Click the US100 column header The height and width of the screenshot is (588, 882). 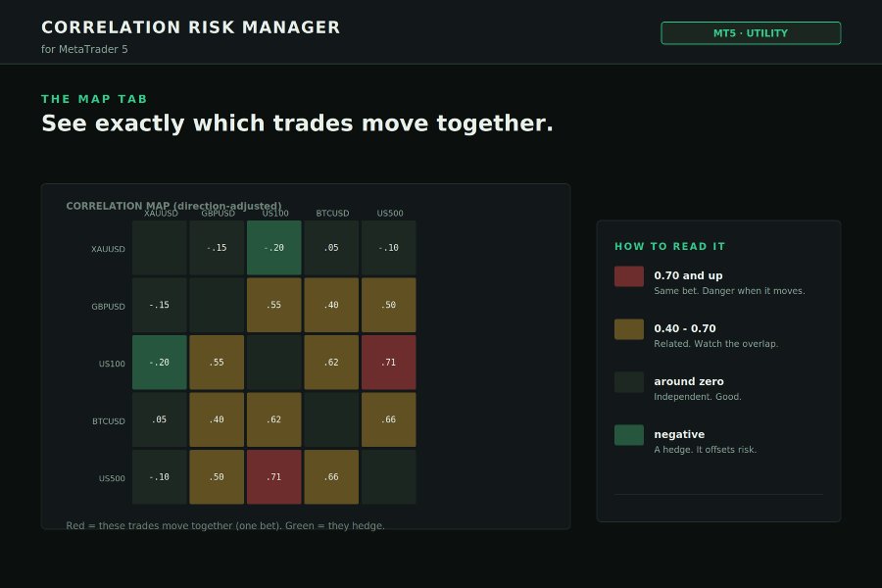[275, 214]
